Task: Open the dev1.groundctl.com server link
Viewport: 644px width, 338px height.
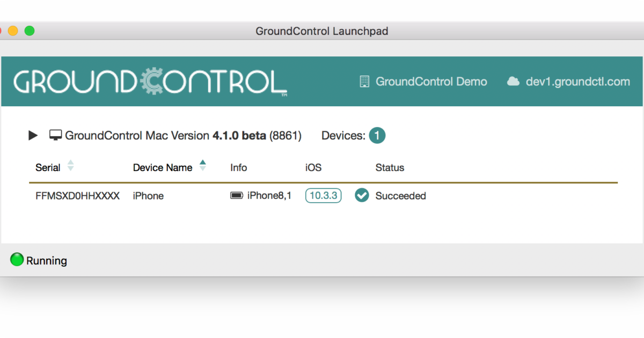Action: 577,81
